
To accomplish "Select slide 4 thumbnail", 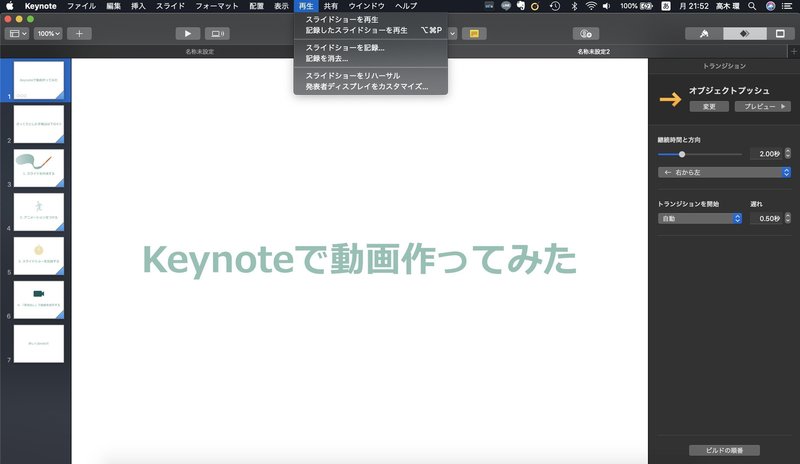I will tap(39, 212).
